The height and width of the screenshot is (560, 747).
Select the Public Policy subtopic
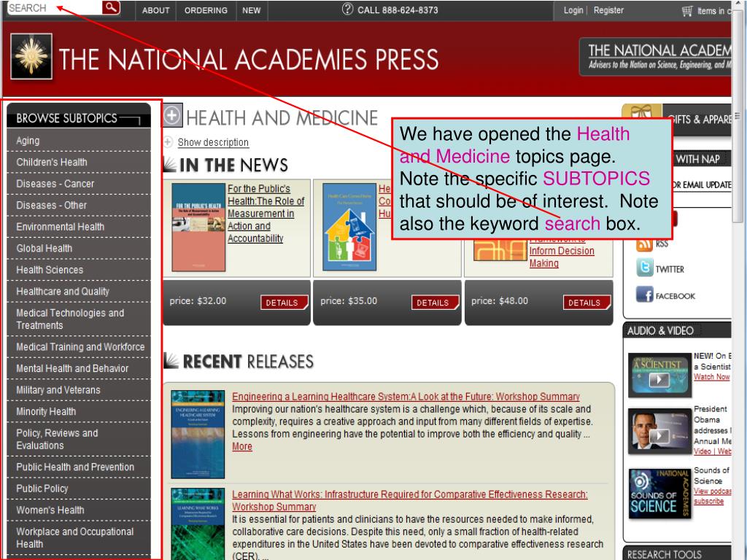[x=79, y=488]
